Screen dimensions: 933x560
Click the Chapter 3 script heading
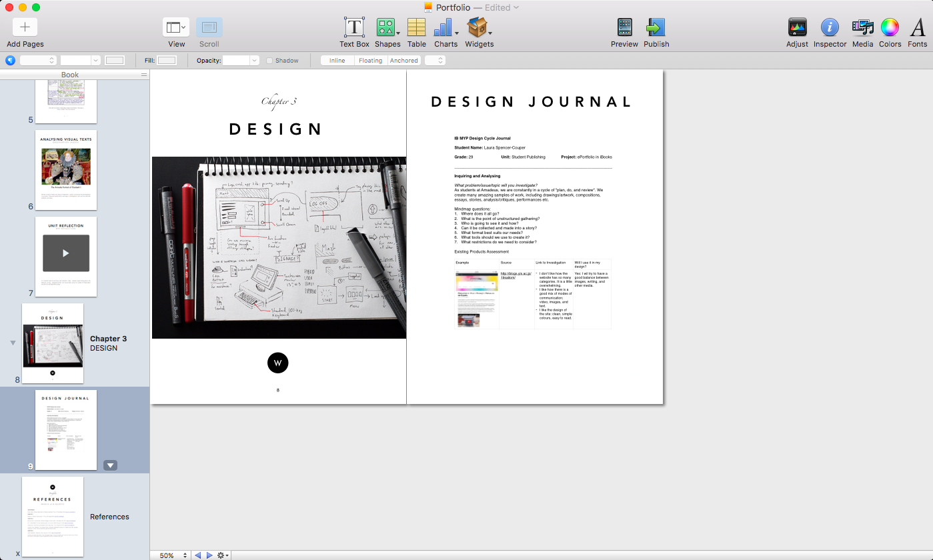278,101
